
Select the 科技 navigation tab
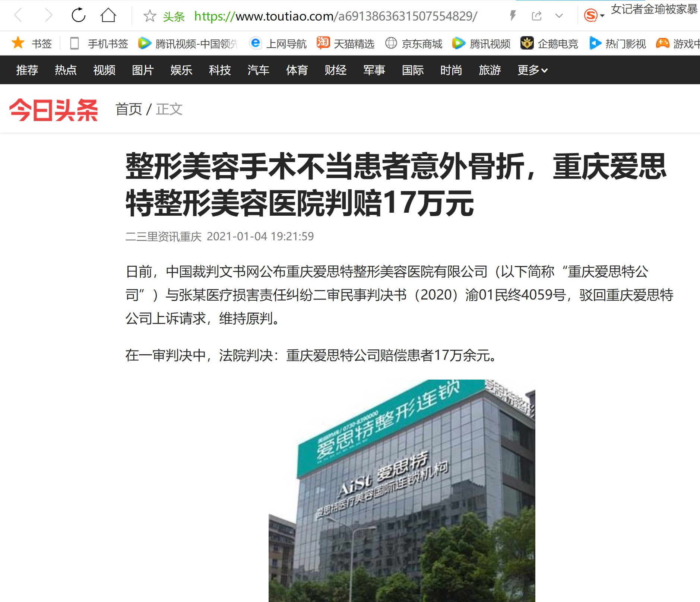tap(220, 70)
